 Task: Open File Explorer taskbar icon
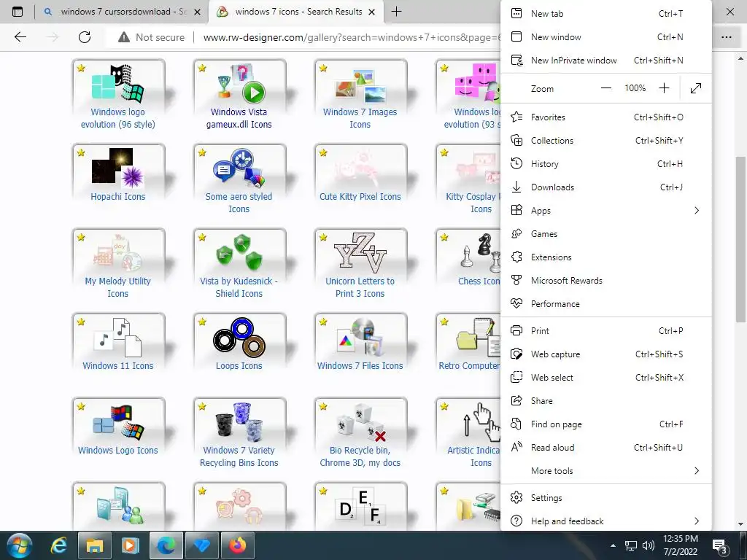(x=94, y=545)
